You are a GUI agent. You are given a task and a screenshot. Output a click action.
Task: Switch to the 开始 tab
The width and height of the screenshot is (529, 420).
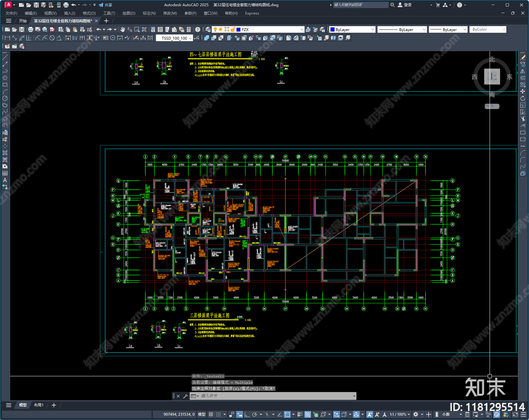click(23, 21)
